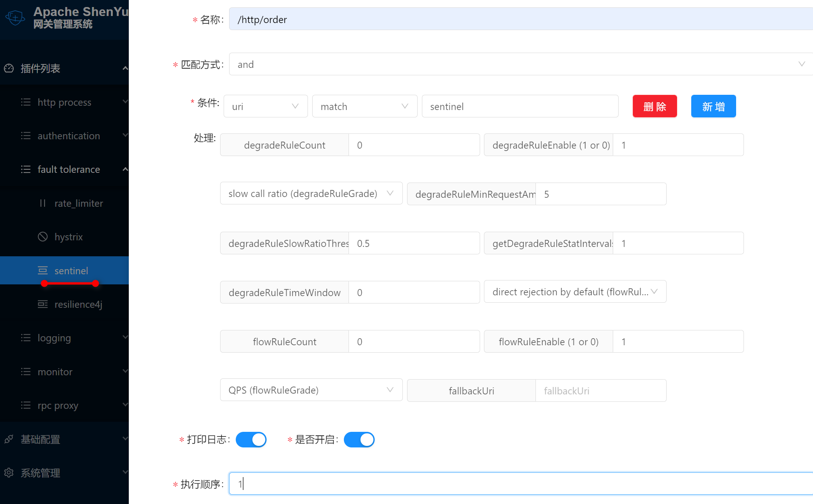
Task: Click the tool icon beside 基础配置
Action: click(9, 439)
